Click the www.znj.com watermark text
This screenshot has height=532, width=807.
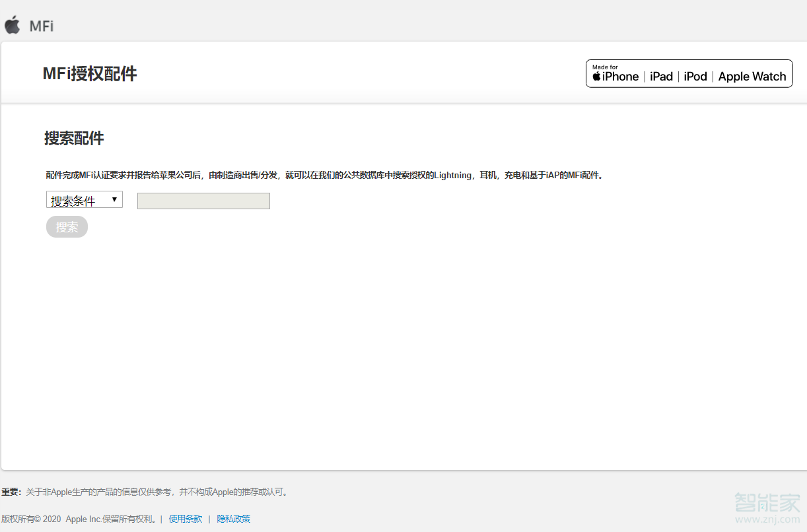pos(767,519)
